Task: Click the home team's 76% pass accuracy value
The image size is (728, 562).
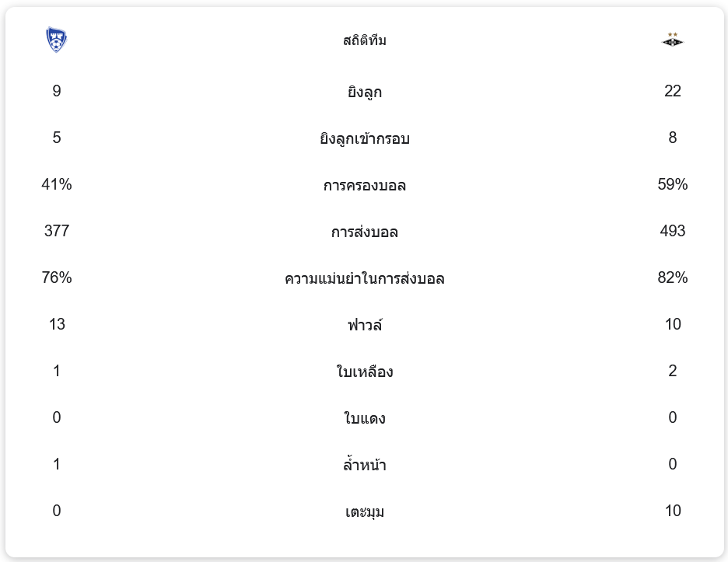Action: tap(57, 278)
